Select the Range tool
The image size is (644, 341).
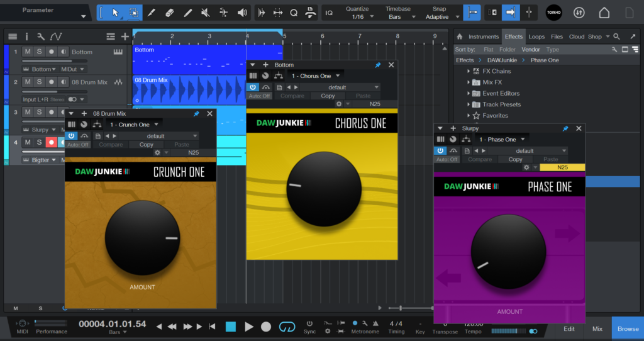(133, 13)
